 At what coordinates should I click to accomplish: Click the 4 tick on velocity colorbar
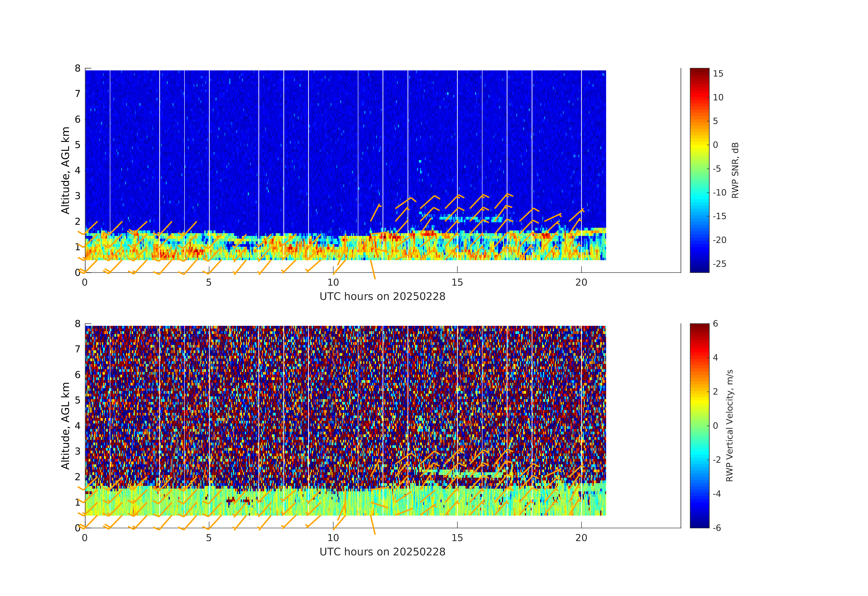(715, 358)
